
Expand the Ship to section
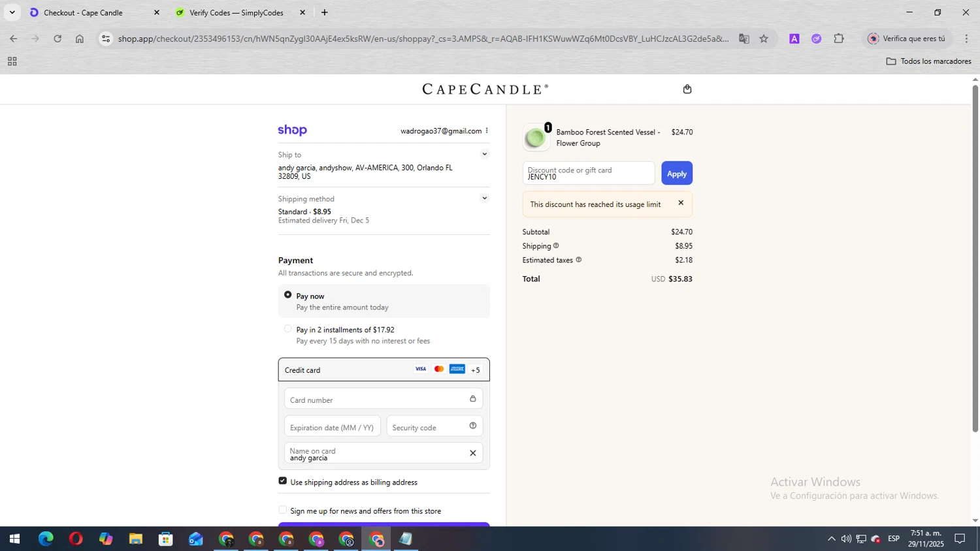coord(484,155)
